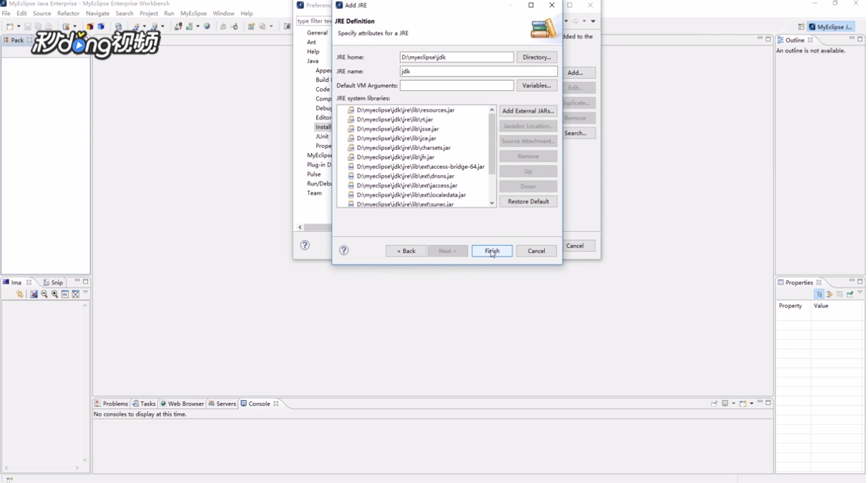Toggle Show Advanced Properties icon in Properties view
This screenshot has height=483, width=868.
[x=830, y=294]
